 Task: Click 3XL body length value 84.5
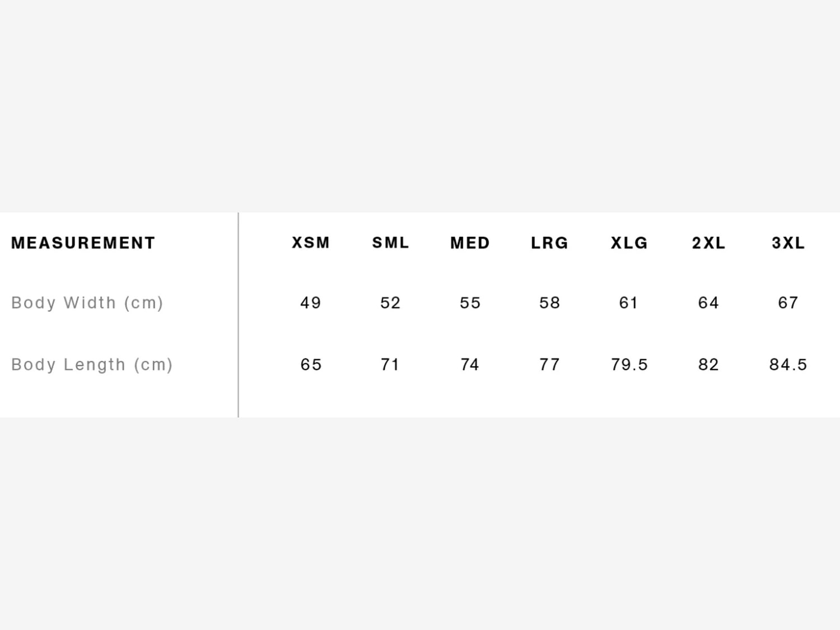[x=788, y=365]
